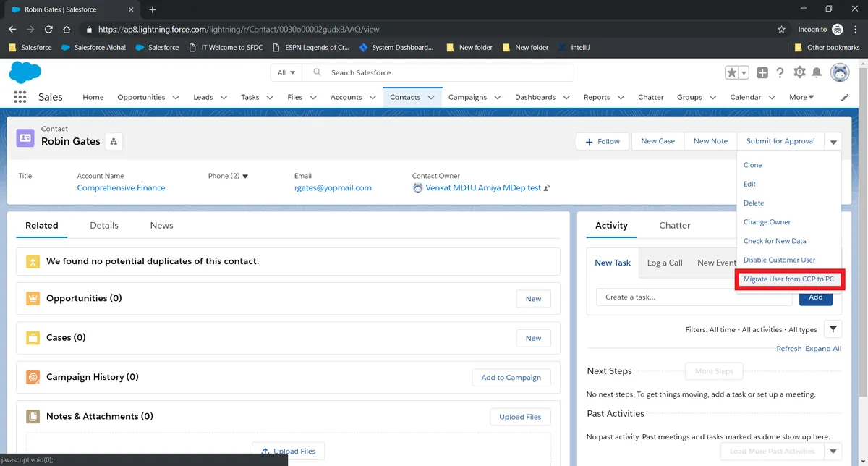Open the App Launcher grid icon
868x466 pixels.
click(20, 97)
